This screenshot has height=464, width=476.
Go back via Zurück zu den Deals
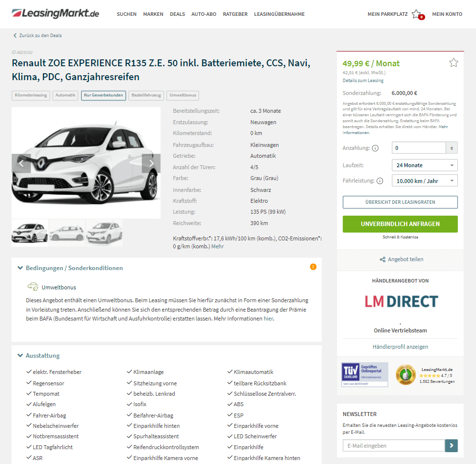(x=37, y=36)
